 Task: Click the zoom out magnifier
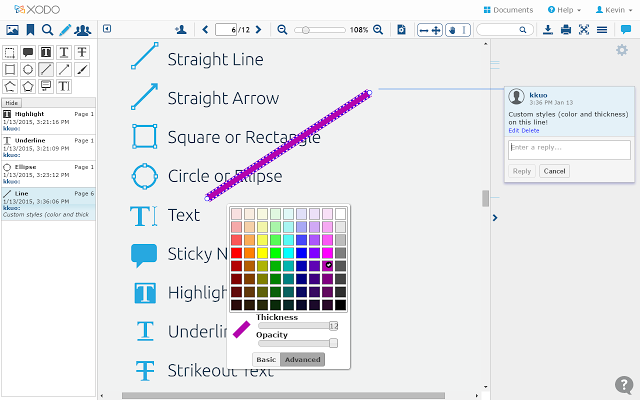(x=282, y=30)
